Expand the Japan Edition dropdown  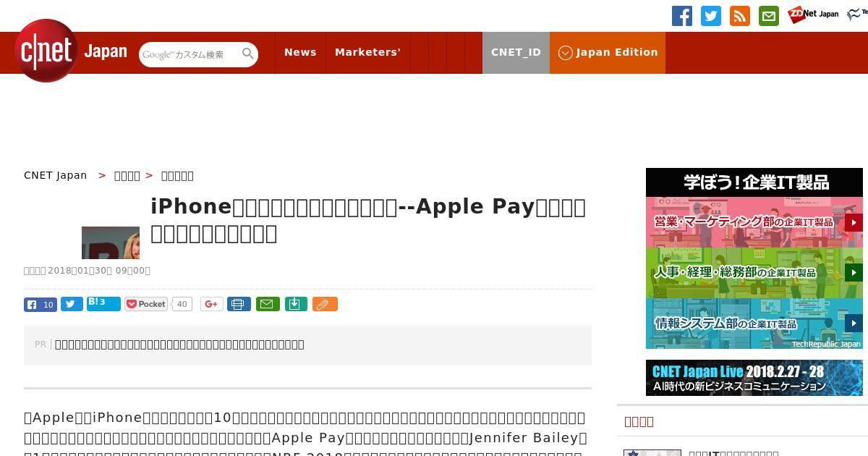608,52
